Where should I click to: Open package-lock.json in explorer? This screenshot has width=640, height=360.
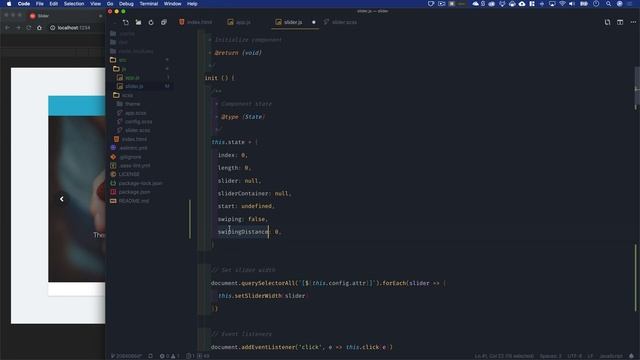coord(139,183)
